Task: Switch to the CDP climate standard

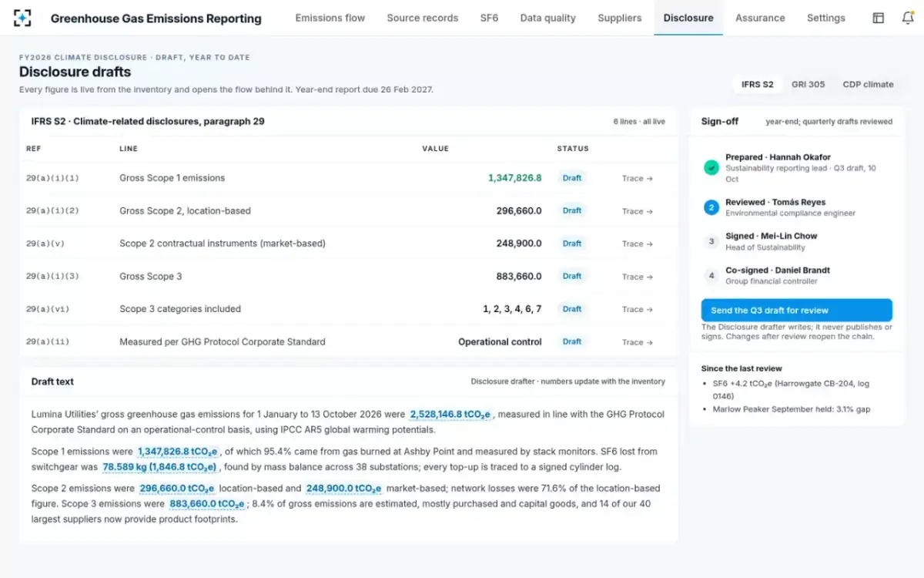Action: [x=868, y=85]
